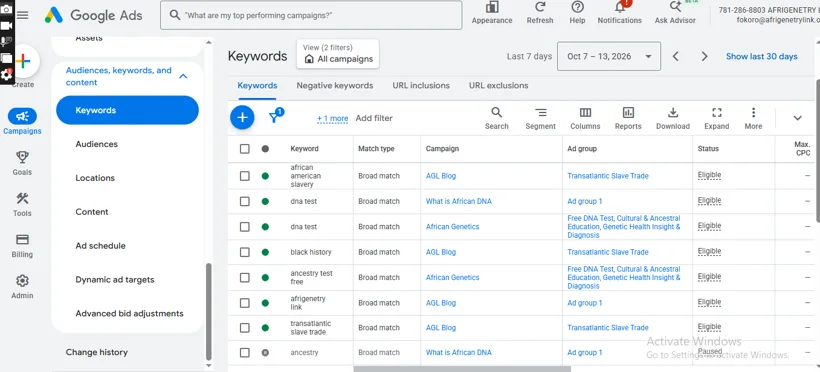Toggle select-all checkbox in header
Viewport: 820px width, 372px height.
click(x=245, y=149)
